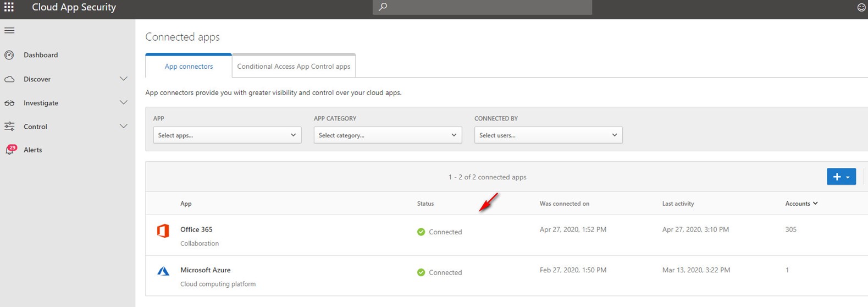Click Cloud computing platform category label
The image size is (868, 307).
click(218, 284)
